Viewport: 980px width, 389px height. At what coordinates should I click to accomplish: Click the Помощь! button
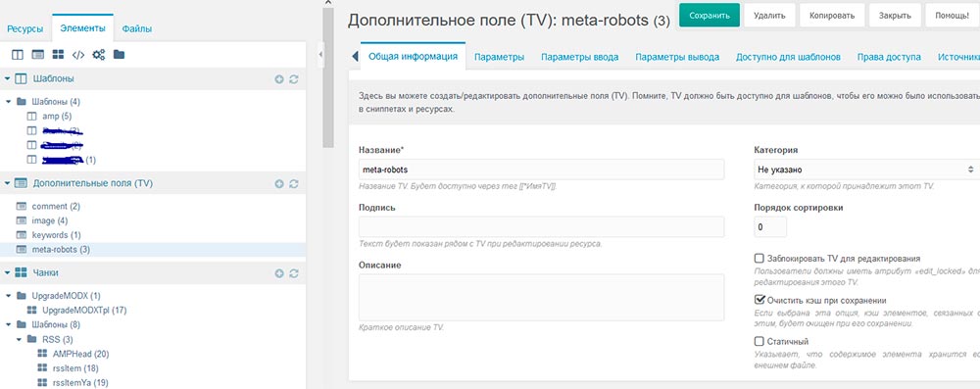point(952,16)
